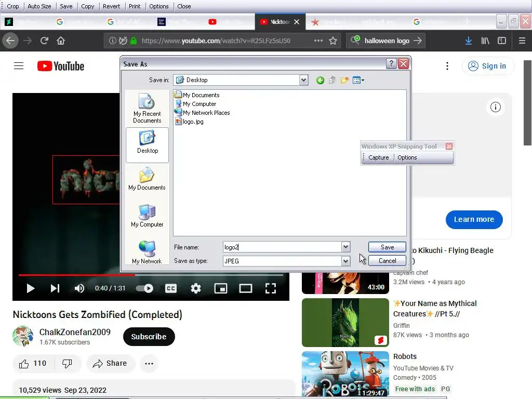
Task: Open Options in Windows XP Snipping Tool panel
Action: pos(407,157)
